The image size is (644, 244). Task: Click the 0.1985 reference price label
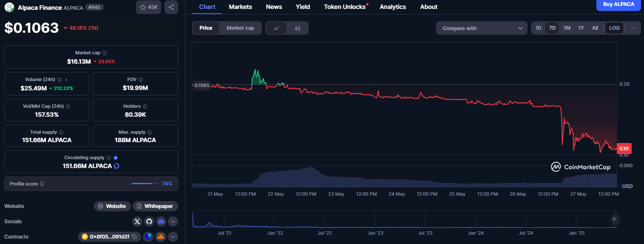201,85
